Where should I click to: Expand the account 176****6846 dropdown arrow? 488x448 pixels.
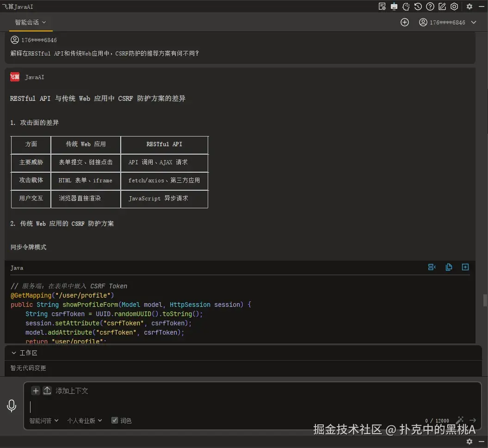[474, 22]
